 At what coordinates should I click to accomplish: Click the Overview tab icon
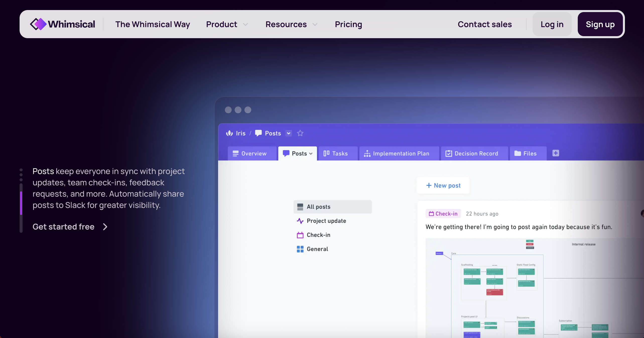(x=235, y=153)
